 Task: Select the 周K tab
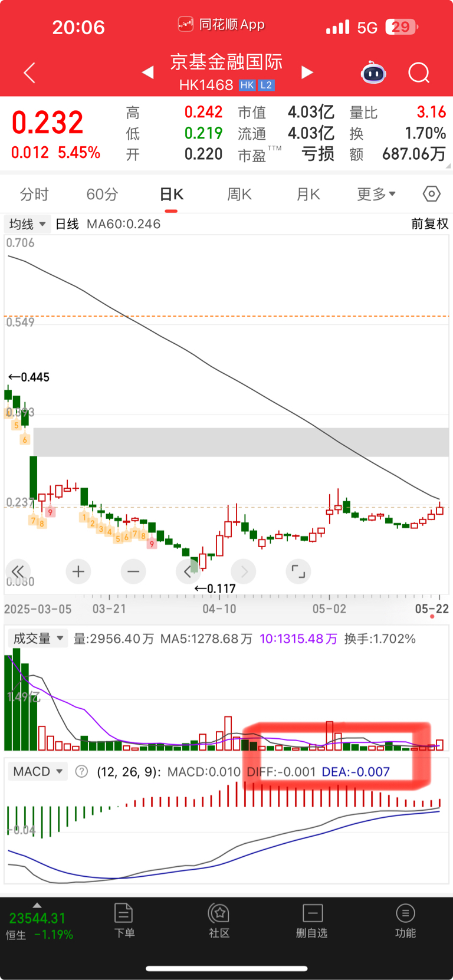coord(239,194)
